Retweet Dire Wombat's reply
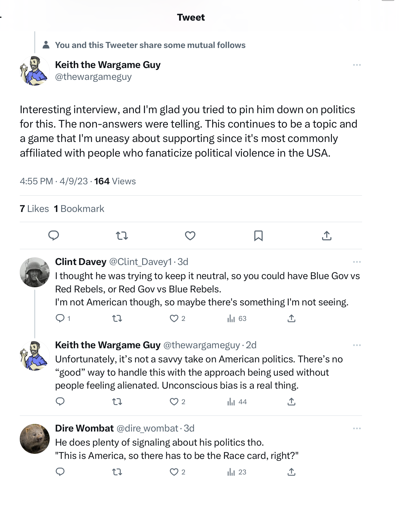The image size is (399, 532). (117, 472)
